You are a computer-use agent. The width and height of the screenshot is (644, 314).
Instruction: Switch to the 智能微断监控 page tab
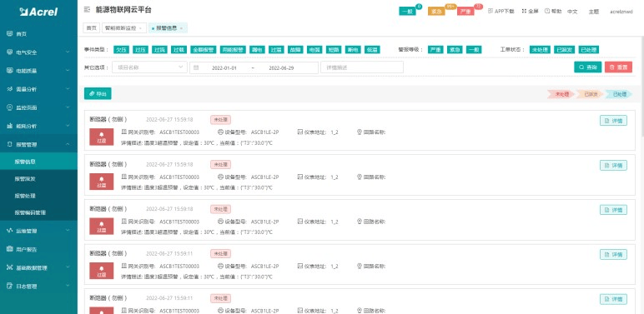point(124,27)
